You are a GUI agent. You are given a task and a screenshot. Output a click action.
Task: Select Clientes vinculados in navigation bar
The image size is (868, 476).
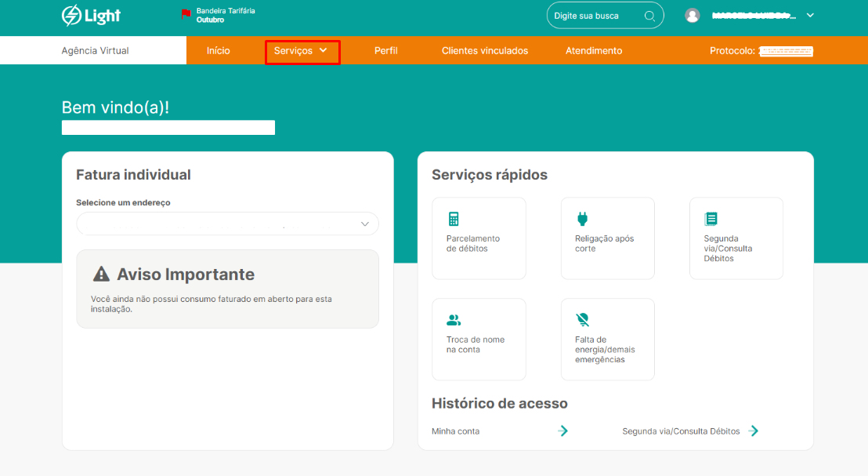(x=485, y=51)
